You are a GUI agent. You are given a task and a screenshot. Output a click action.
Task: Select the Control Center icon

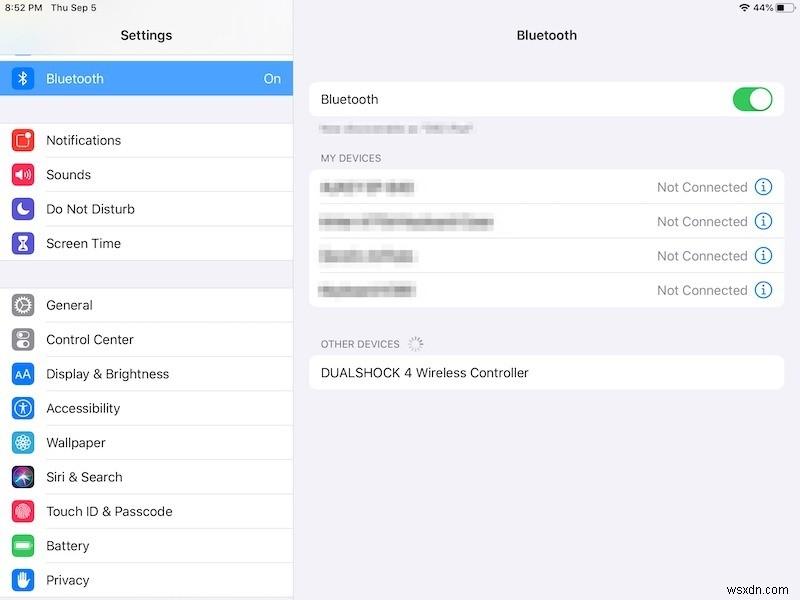(x=22, y=339)
